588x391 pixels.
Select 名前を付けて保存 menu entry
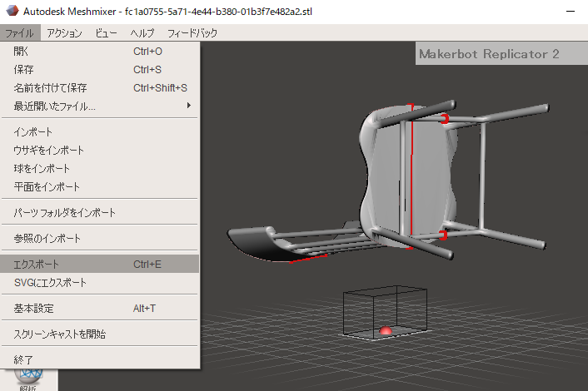[x=100, y=87]
